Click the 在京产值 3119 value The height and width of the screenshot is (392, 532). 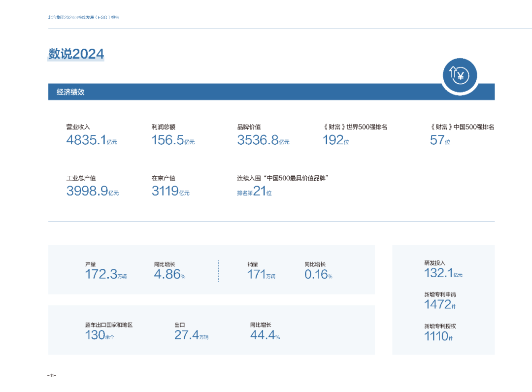coord(170,191)
